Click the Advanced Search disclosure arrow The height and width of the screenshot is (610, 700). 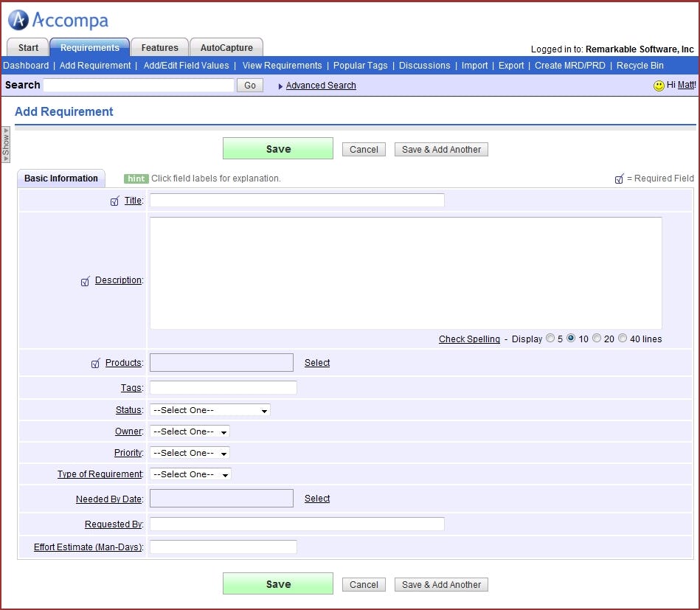pyautogui.click(x=280, y=86)
